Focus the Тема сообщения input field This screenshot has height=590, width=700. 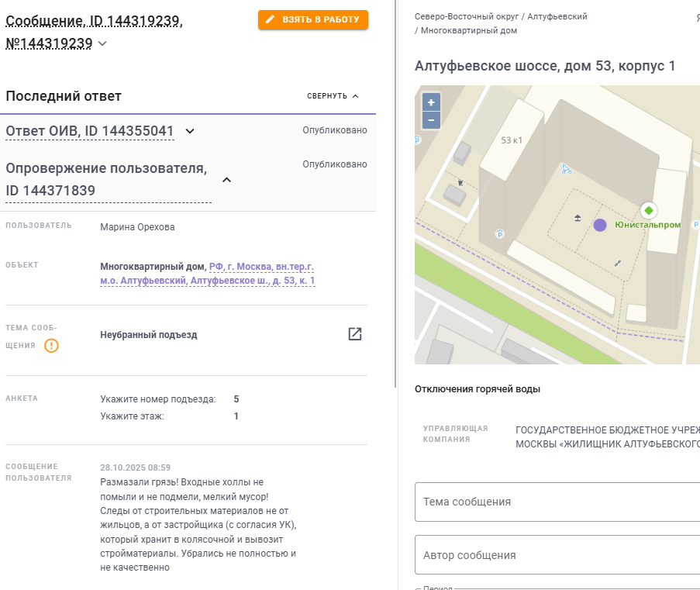point(558,502)
